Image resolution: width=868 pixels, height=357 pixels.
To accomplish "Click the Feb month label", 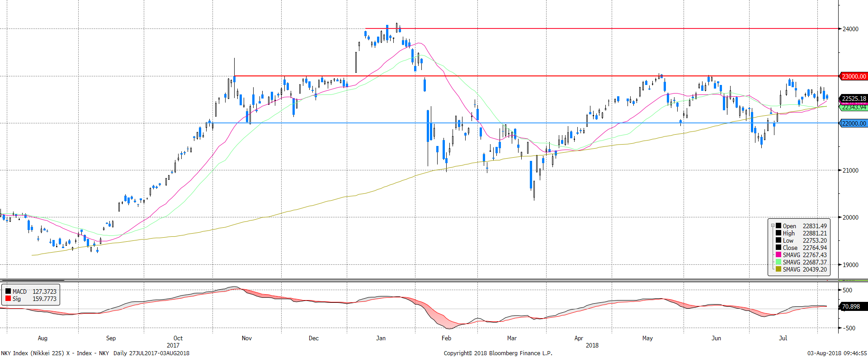I will click(x=446, y=338).
